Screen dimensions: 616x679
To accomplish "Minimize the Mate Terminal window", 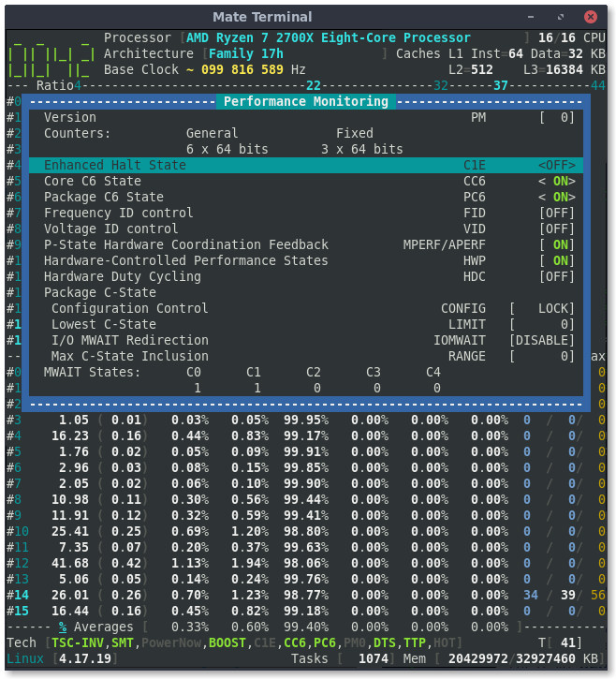I will point(531,17).
